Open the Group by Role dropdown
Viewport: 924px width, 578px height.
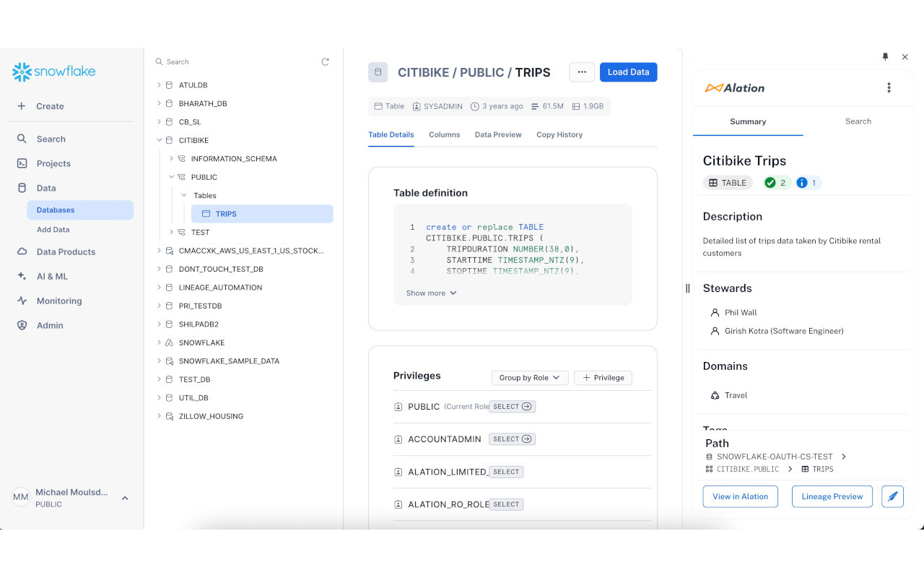(x=530, y=377)
